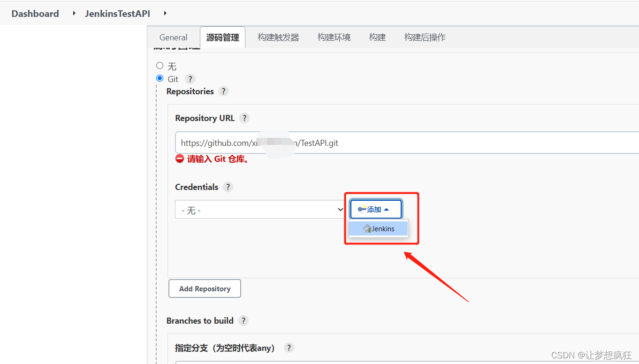Switch to the 构建 tab
Viewport: 639px width, 364px height.
(x=377, y=38)
